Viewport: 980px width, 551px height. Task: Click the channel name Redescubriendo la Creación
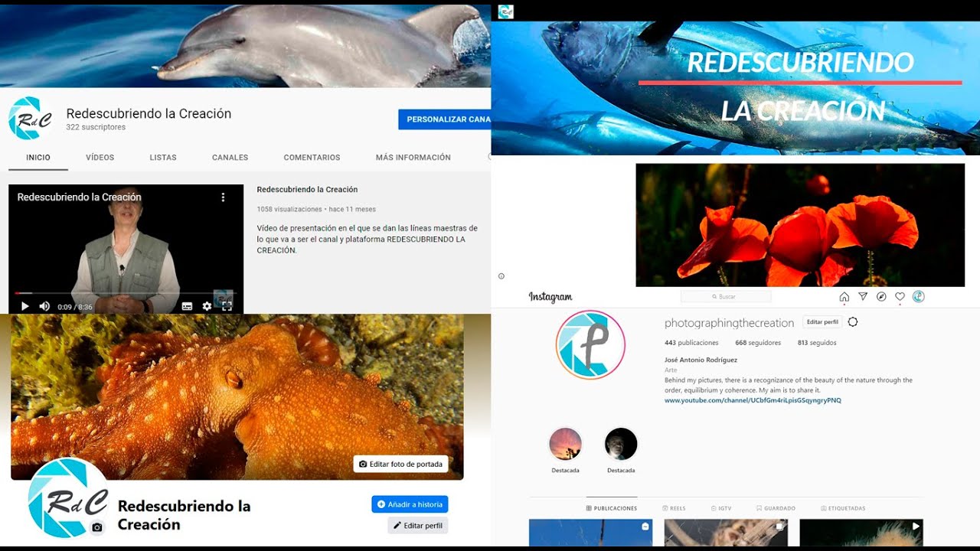pos(149,113)
